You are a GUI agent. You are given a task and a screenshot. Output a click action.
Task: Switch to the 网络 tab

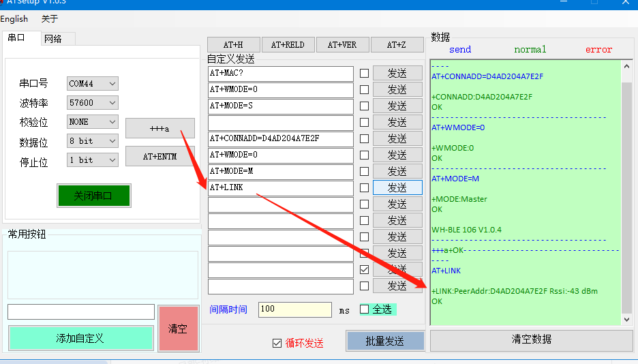pyautogui.click(x=53, y=39)
